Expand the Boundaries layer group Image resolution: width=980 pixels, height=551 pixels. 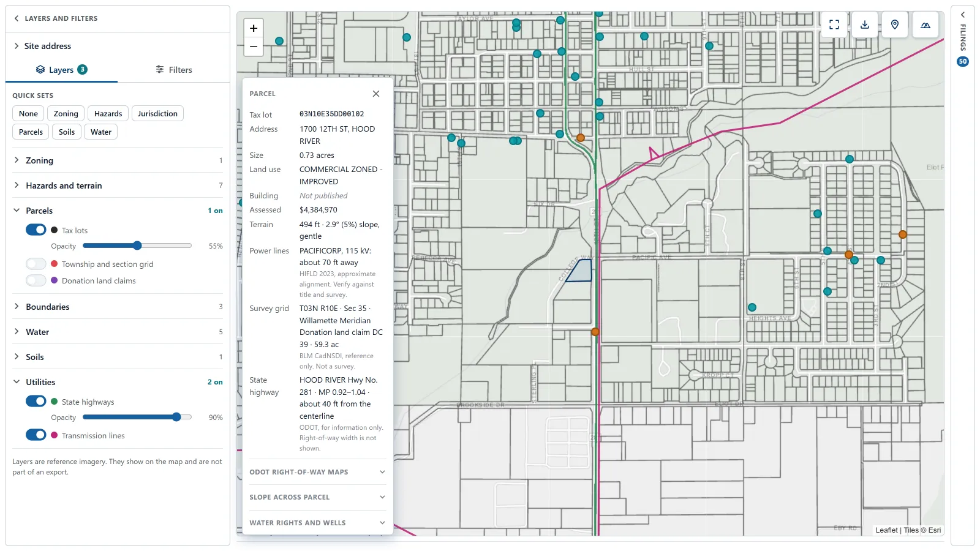point(118,307)
